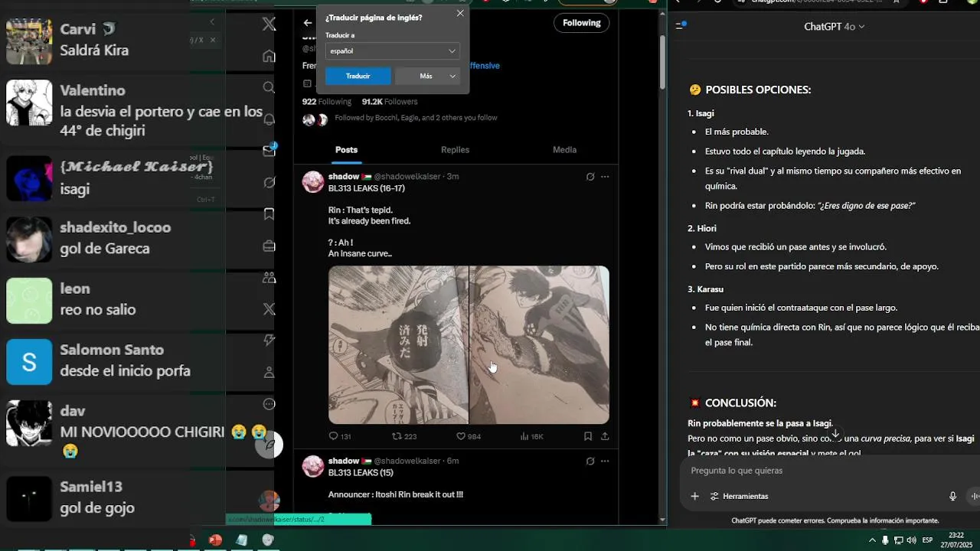Open ChatGPT sidebar menu icon
980x551 pixels.
click(680, 25)
